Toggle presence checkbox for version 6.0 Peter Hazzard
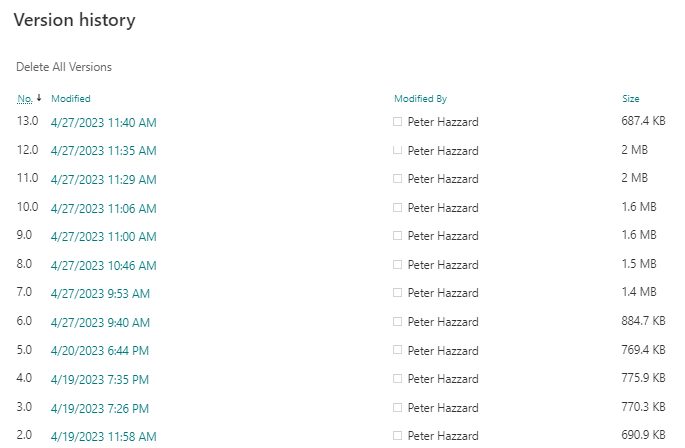Viewport: 685px width, 448px height. (398, 322)
